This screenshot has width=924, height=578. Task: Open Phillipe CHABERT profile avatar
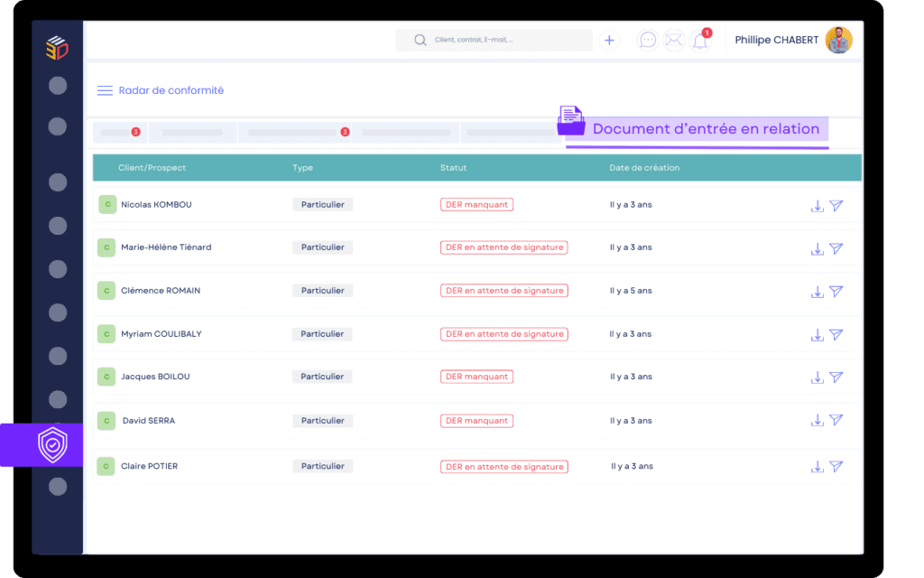point(838,41)
